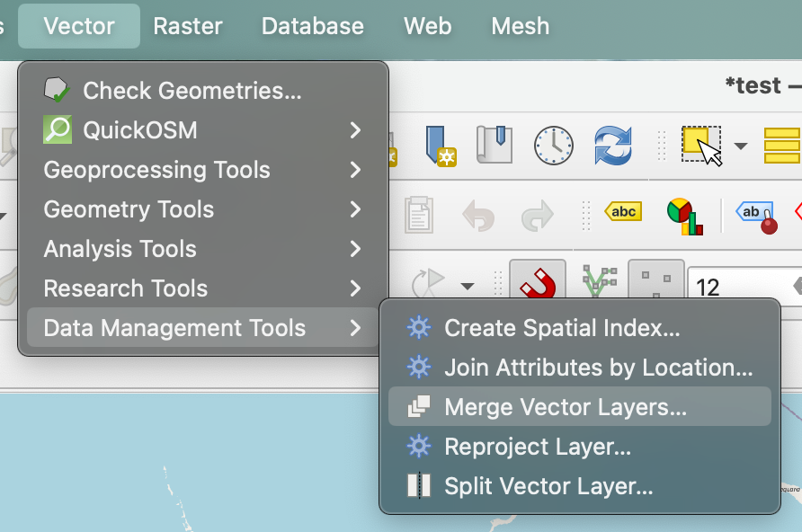
Task: Toggle vertex and segment snapping icon
Action: pos(599,280)
